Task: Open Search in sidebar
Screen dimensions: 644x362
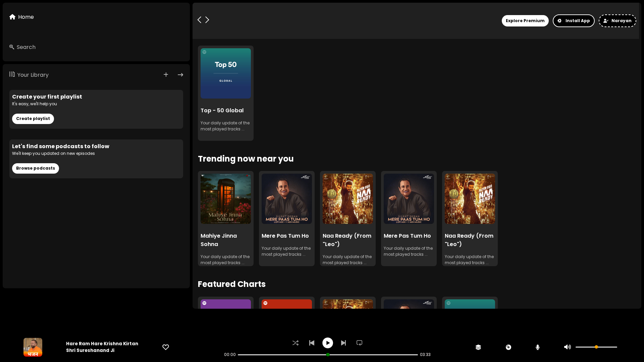Action: 22,47
